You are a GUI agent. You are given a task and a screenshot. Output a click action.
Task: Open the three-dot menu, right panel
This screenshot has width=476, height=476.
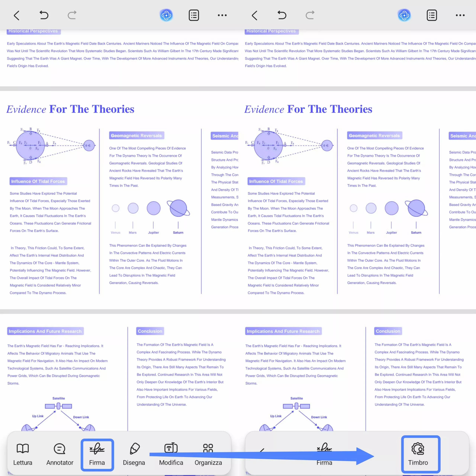click(x=460, y=15)
